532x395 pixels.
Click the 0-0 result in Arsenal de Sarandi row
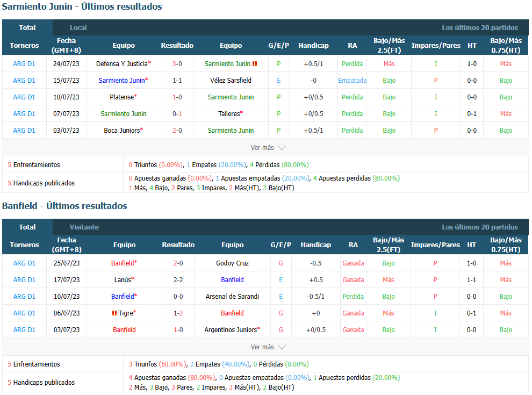[x=178, y=296]
